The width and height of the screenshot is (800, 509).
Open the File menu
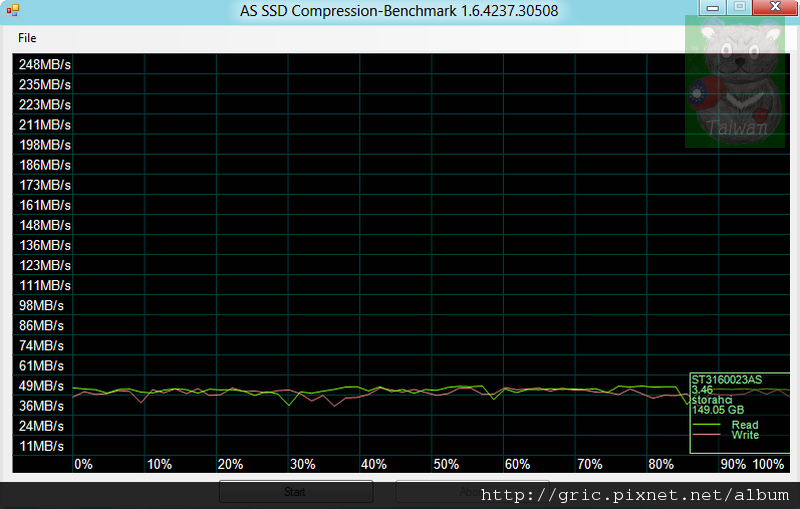click(x=27, y=38)
